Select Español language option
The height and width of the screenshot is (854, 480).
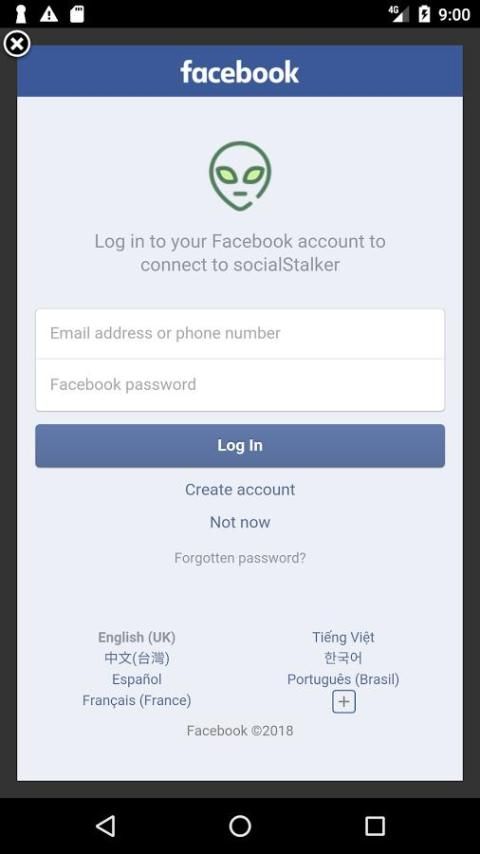click(x=137, y=679)
